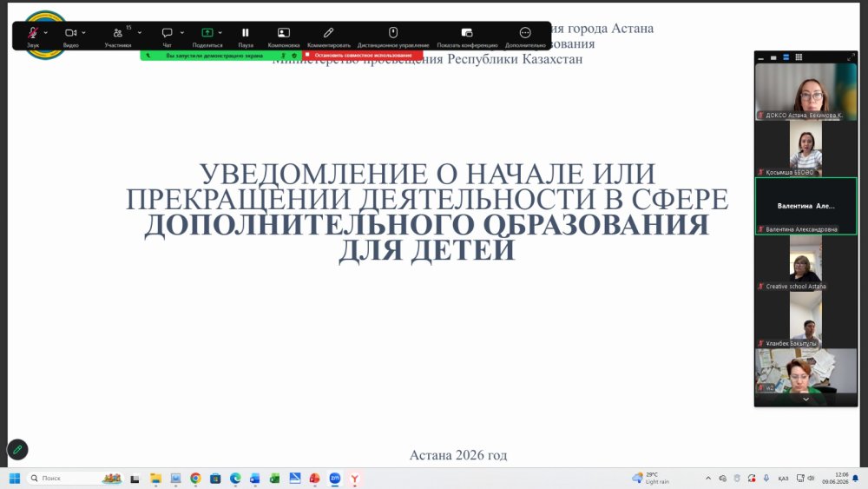Open File Explorer from the taskbar

(155, 479)
